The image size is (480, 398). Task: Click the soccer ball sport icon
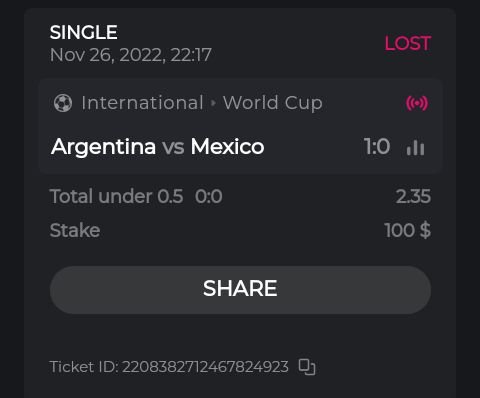tap(63, 103)
